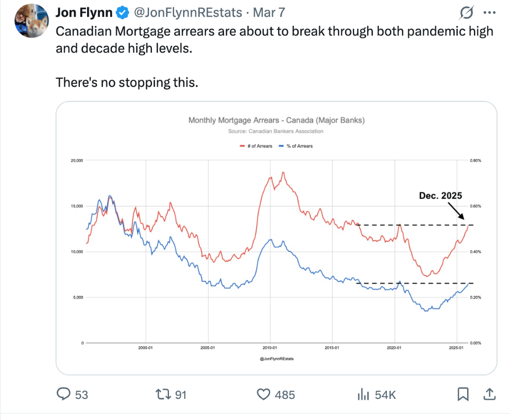Click the blue verified badge

122,12
